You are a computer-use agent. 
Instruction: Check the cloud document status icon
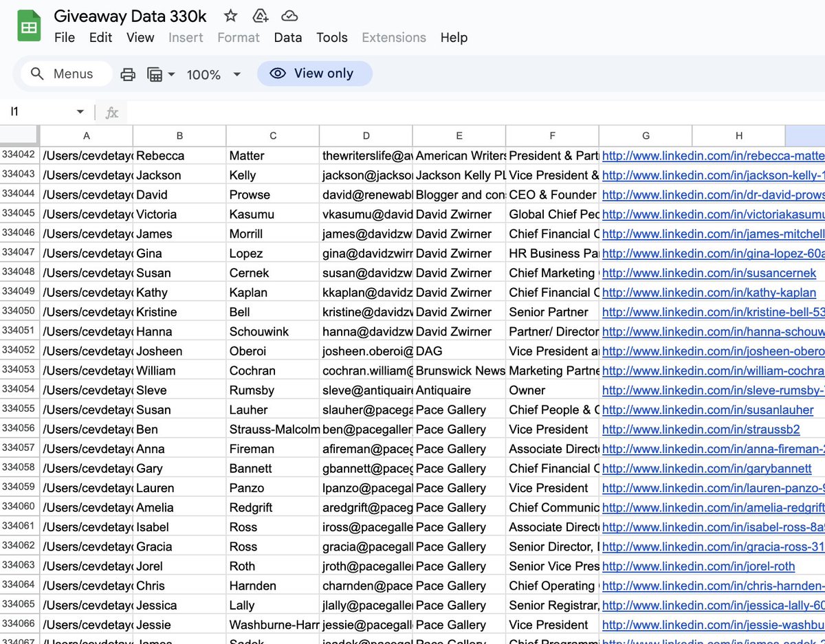[x=289, y=16]
